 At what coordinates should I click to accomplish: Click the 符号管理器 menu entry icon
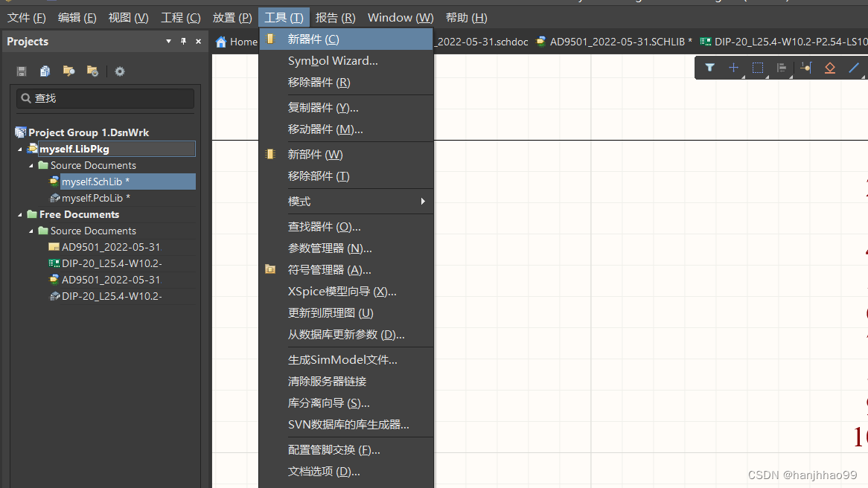270,269
